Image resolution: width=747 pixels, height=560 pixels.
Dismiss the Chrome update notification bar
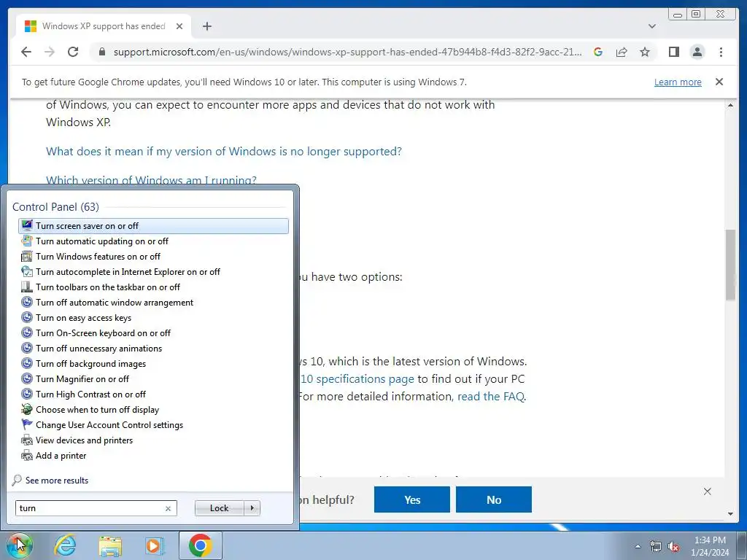[719, 82]
